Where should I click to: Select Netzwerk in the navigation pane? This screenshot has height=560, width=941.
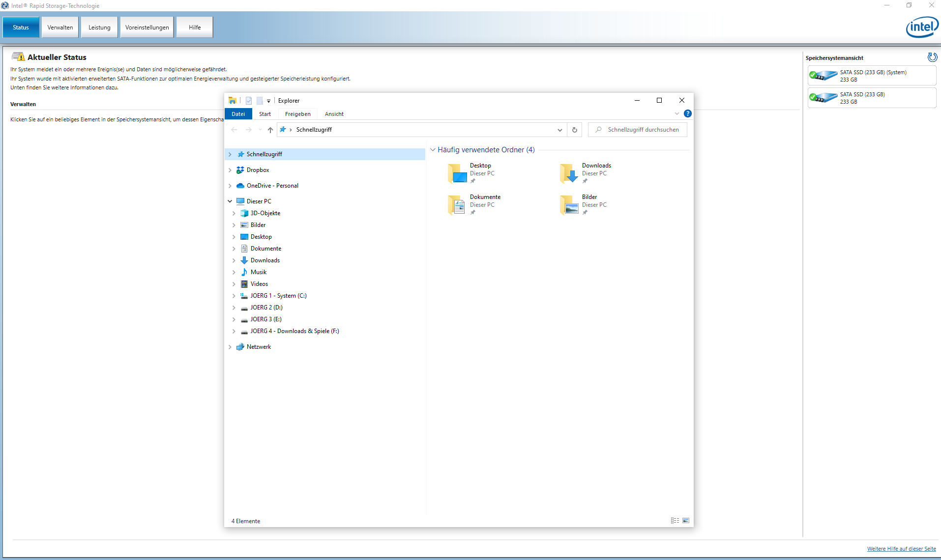[x=259, y=347]
